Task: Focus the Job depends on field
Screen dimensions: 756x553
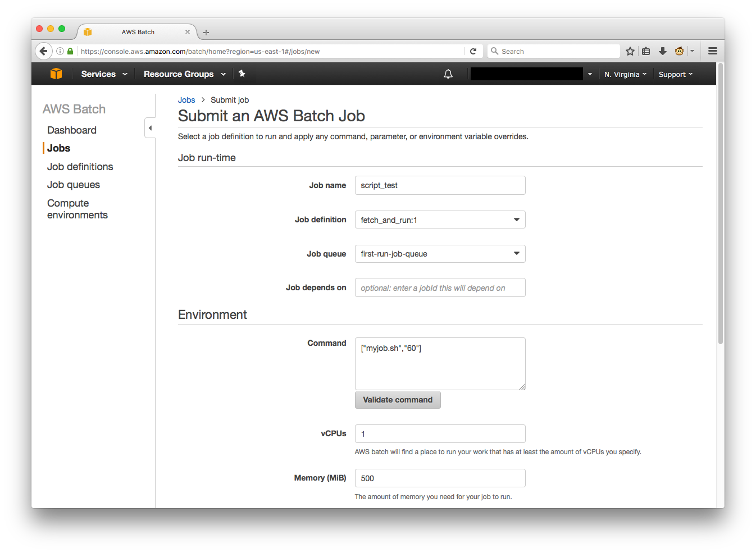Action: coord(440,287)
